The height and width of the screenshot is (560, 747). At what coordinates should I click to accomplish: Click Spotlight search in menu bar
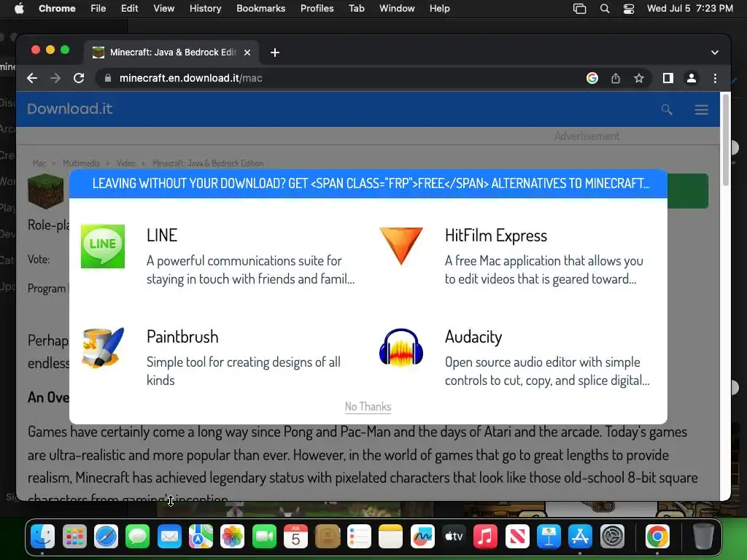pyautogui.click(x=605, y=9)
